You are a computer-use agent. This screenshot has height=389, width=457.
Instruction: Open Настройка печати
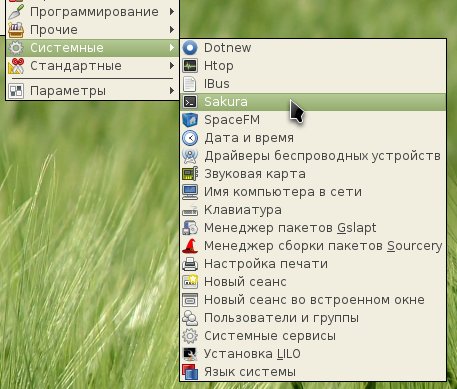pyautogui.click(x=313, y=264)
